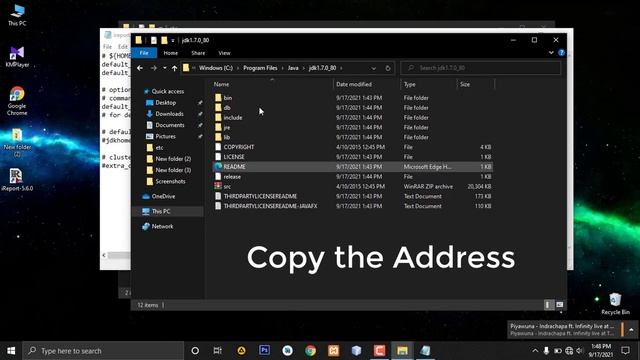Open KMPlayer desktop shortcut
The height and width of the screenshot is (360, 640).
pos(17,56)
